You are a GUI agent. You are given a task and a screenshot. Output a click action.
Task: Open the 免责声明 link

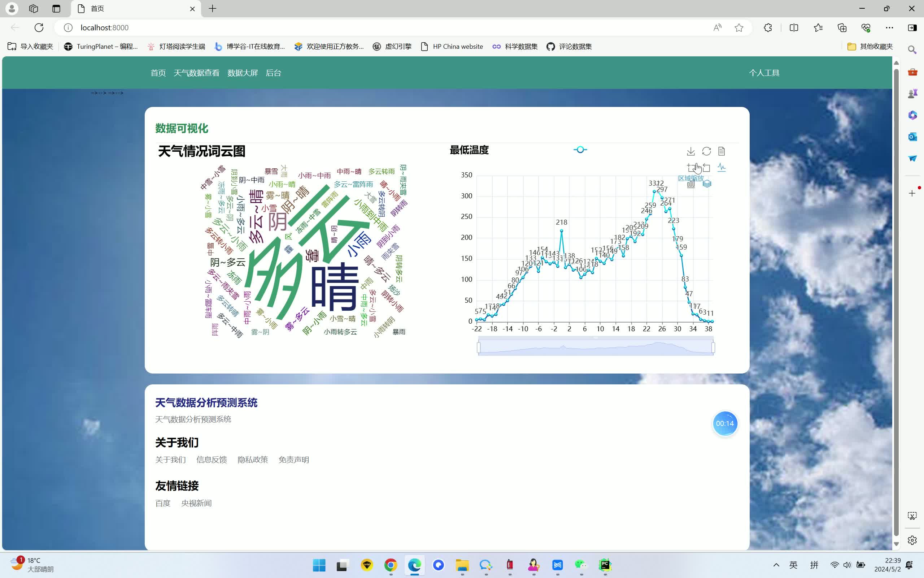[x=293, y=460]
